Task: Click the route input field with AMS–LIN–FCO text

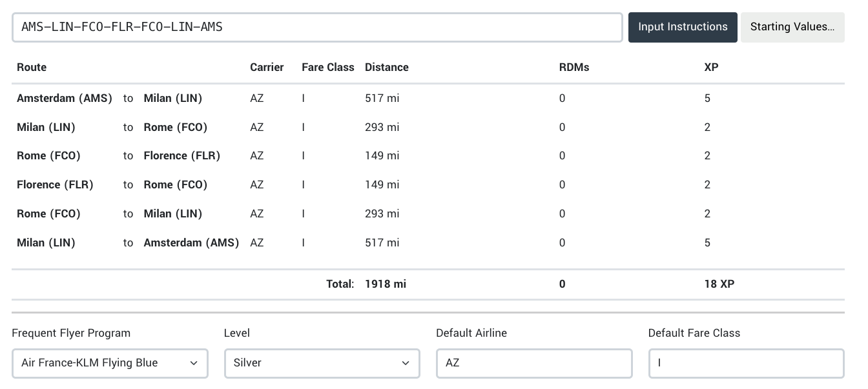Action: pos(316,27)
